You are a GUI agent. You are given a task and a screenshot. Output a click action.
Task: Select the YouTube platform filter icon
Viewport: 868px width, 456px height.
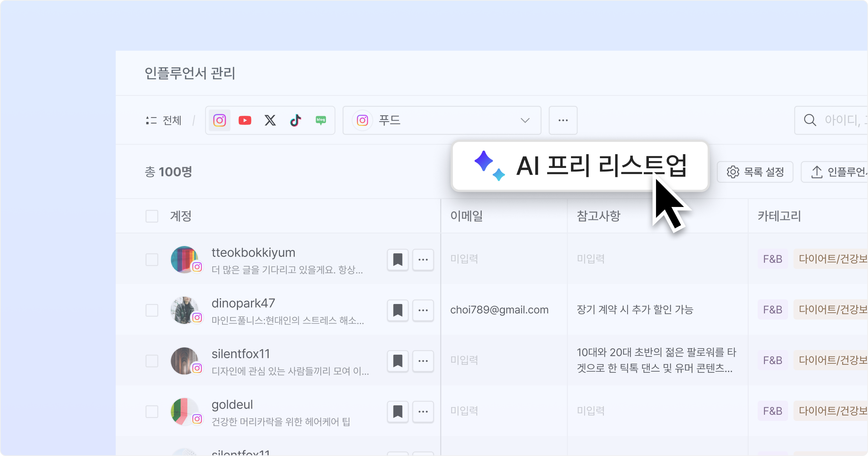(x=245, y=120)
